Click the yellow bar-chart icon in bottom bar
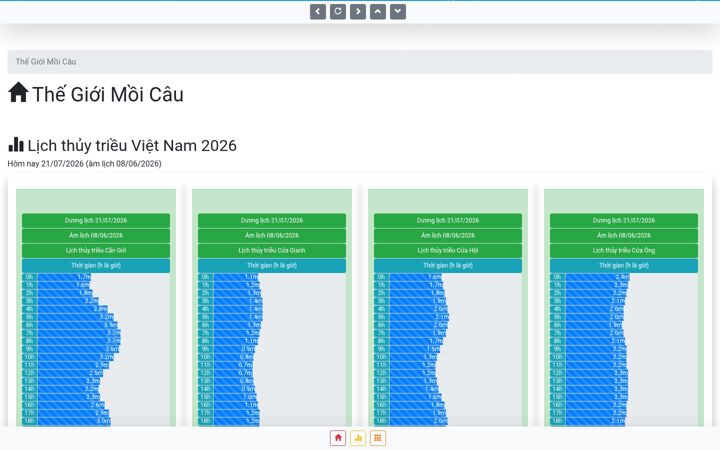720x450 pixels. coord(358,438)
